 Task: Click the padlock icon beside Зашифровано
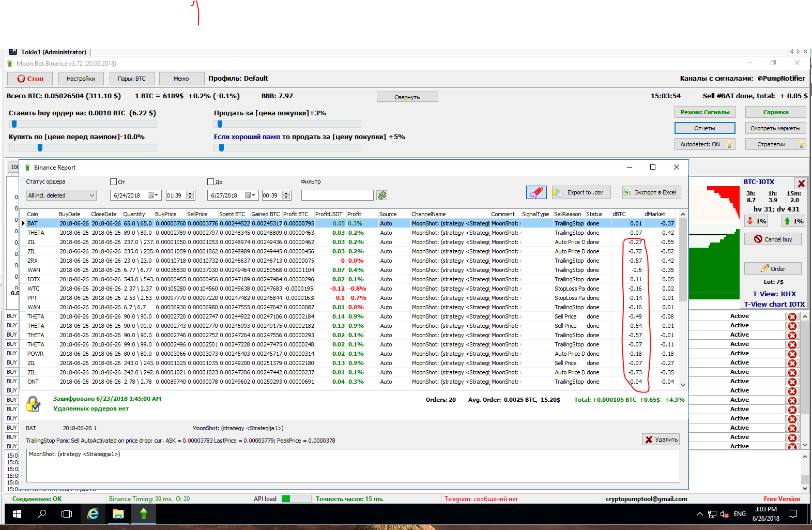[34, 403]
